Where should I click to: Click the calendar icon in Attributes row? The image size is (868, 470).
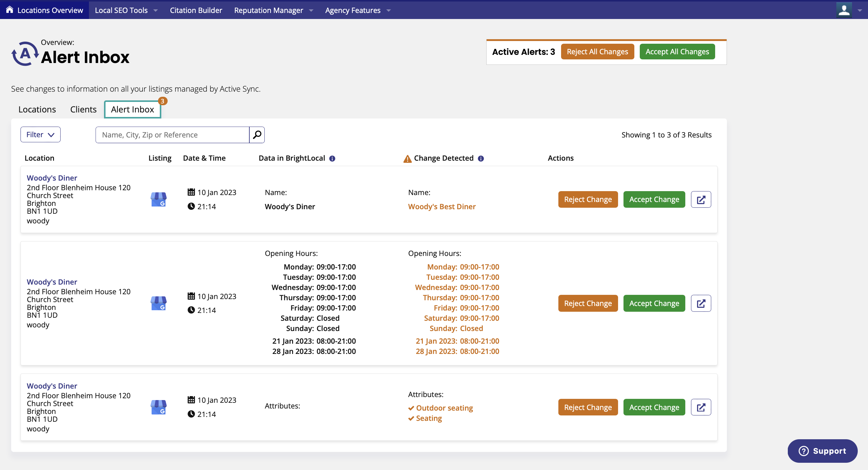point(191,399)
